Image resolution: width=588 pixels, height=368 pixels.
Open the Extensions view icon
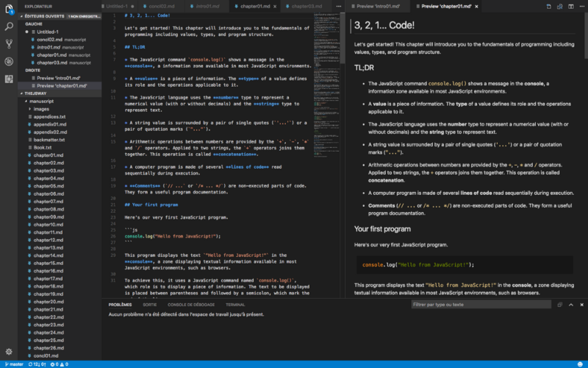click(9, 79)
